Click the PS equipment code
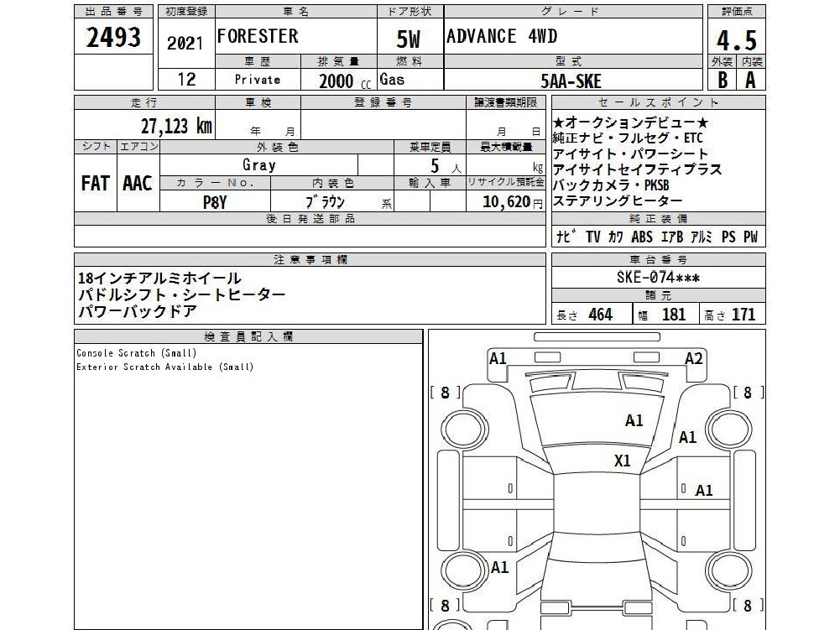 coord(728,237)
